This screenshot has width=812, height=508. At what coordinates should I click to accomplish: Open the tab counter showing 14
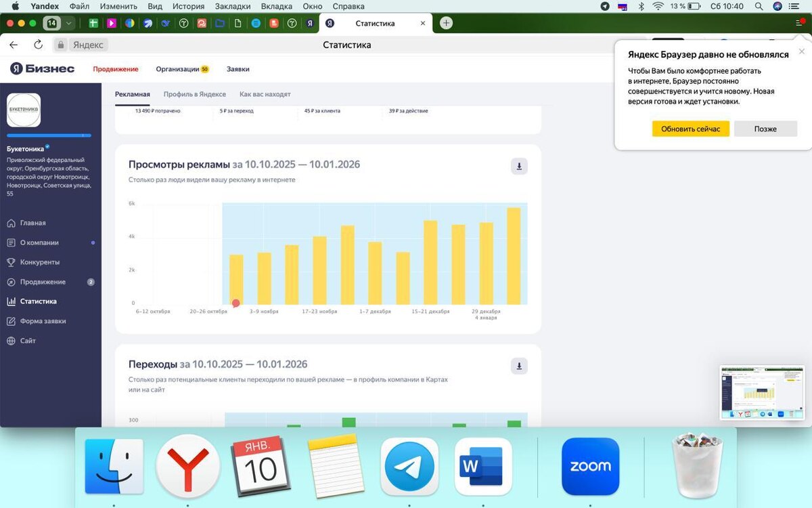point(51,23)
